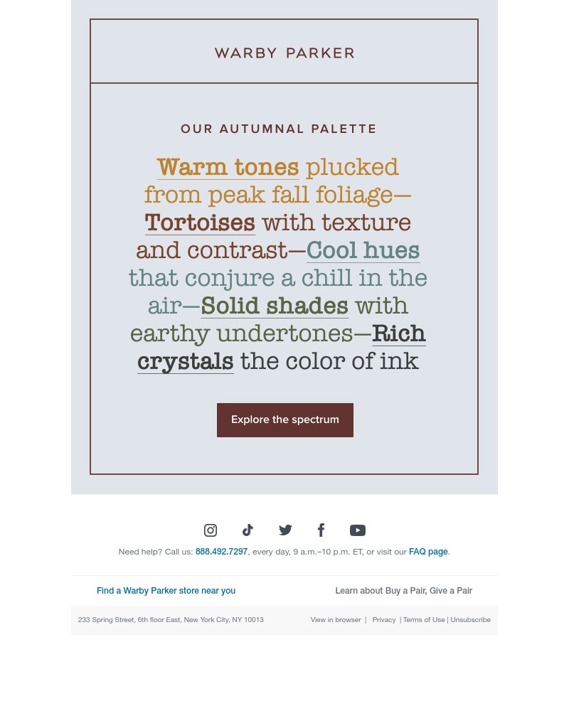Open the Facebook social icon
This screenshot has height=728, width=569.
click(x=321, y=530)
